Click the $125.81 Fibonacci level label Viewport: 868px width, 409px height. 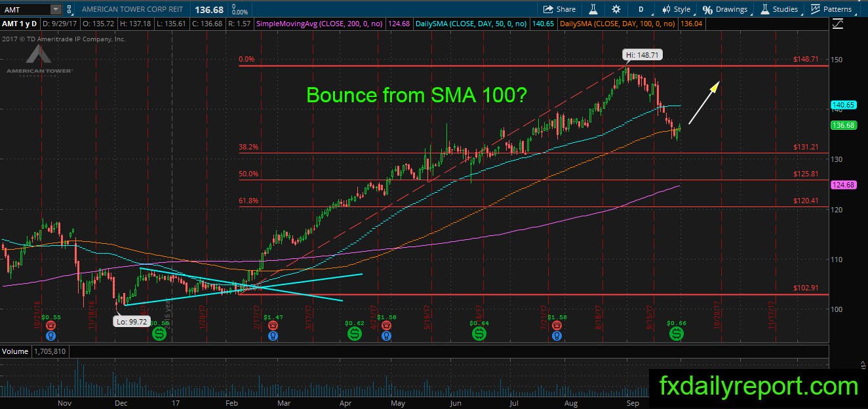(806, 174)
